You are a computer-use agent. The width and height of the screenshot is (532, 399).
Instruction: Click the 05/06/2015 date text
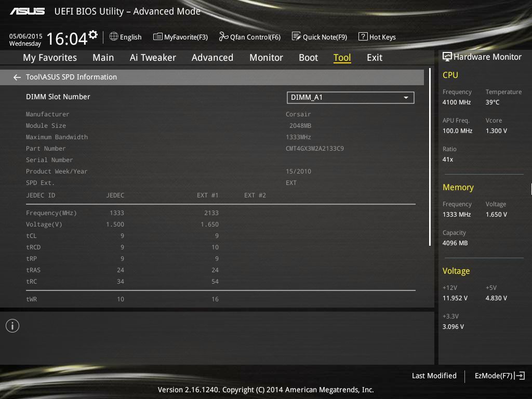point(26,36)
